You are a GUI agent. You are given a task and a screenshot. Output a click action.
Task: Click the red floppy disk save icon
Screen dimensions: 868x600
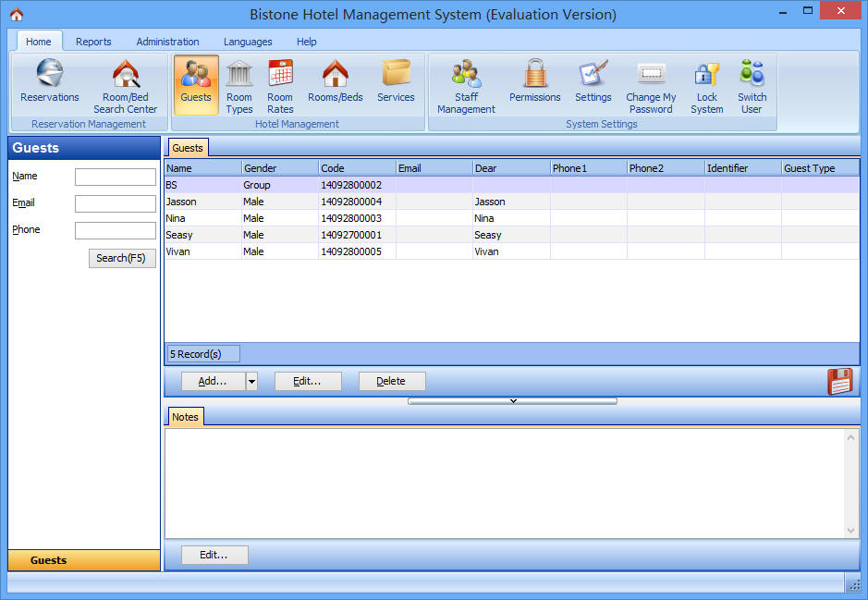(839, 382)
